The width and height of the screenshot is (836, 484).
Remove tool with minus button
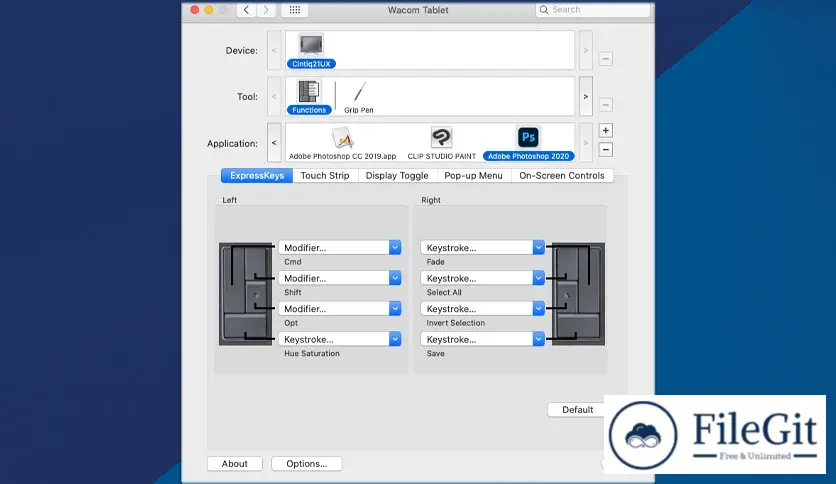(x=606, y=105)
